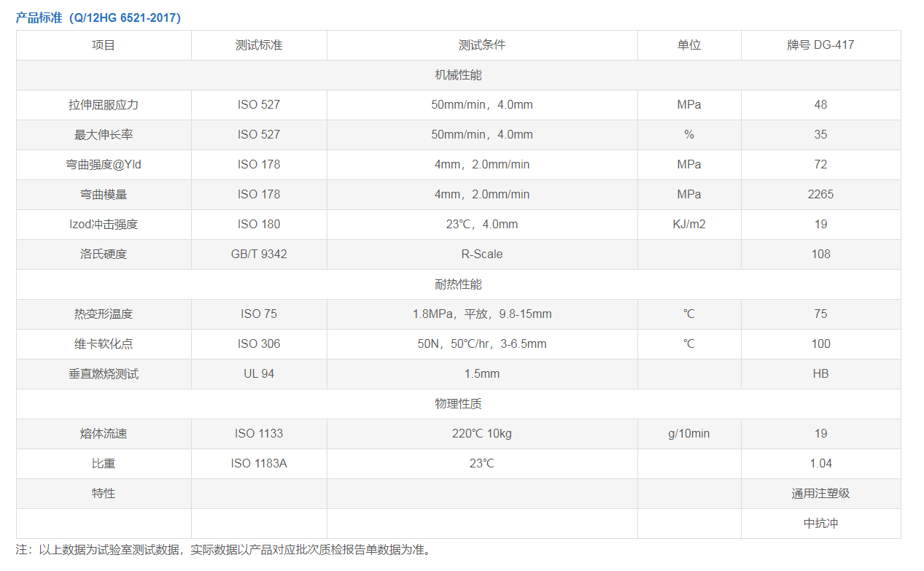Viewport: 924px width, 571px height.
Task: Click the 产品标准 (Q/12HG 6521-2017) heading
Action: click(98, 18)
